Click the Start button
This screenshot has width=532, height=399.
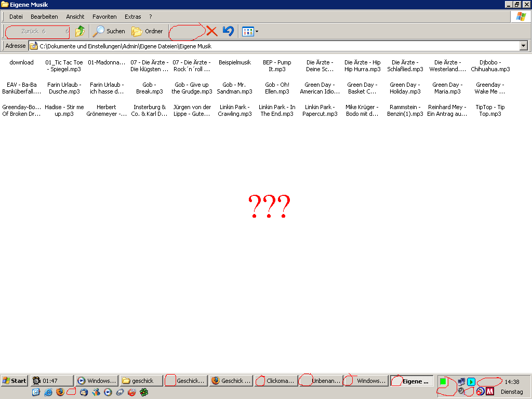[x=14, y=381]
